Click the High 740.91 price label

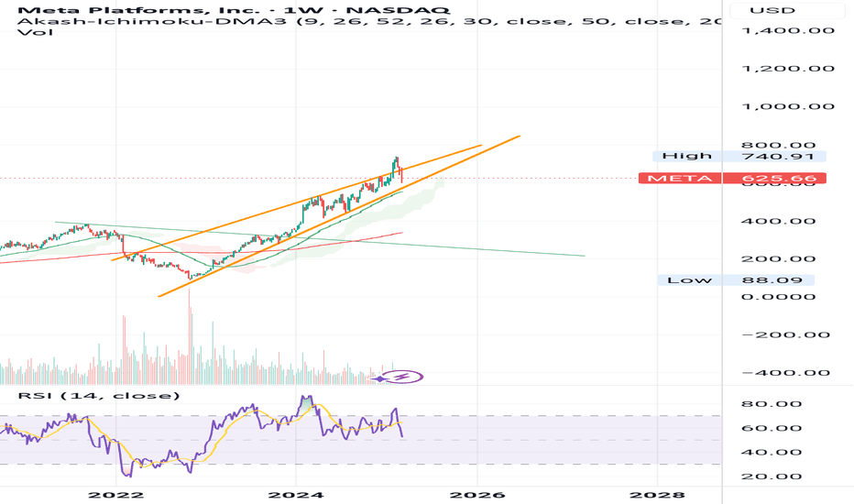point(739,157)
